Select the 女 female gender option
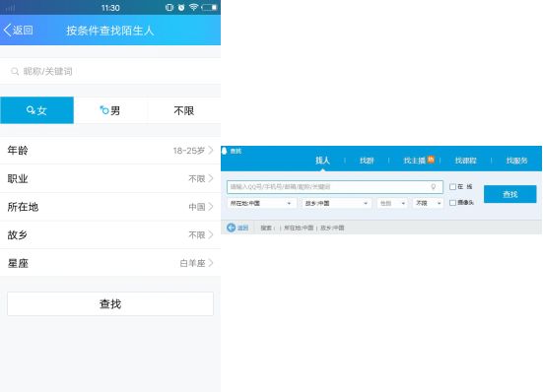 pyautogui.click(x=36, y=110)
